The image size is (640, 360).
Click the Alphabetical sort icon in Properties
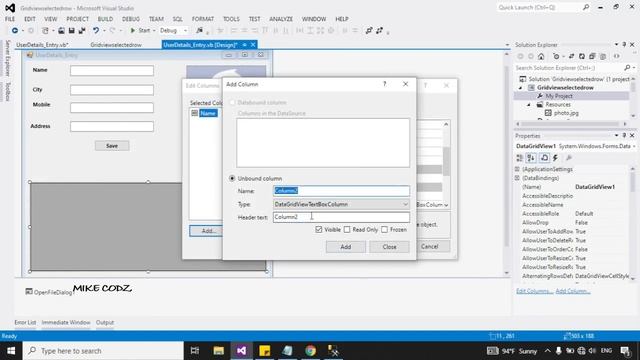coord(531,158)
